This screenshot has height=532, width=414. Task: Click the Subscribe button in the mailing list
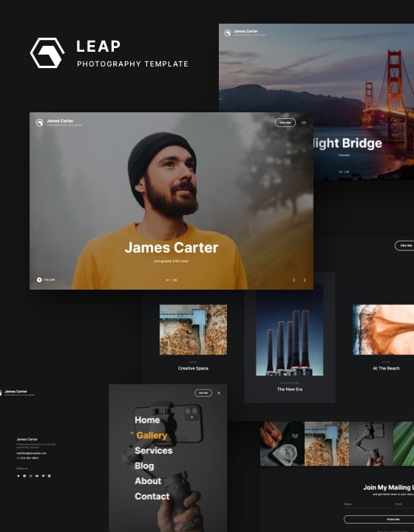[x=379, y=519]
